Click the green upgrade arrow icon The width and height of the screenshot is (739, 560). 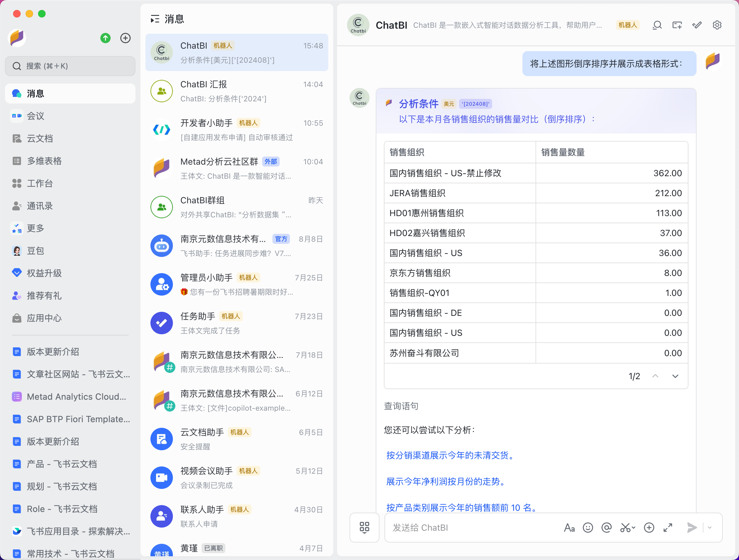point(105,38)
